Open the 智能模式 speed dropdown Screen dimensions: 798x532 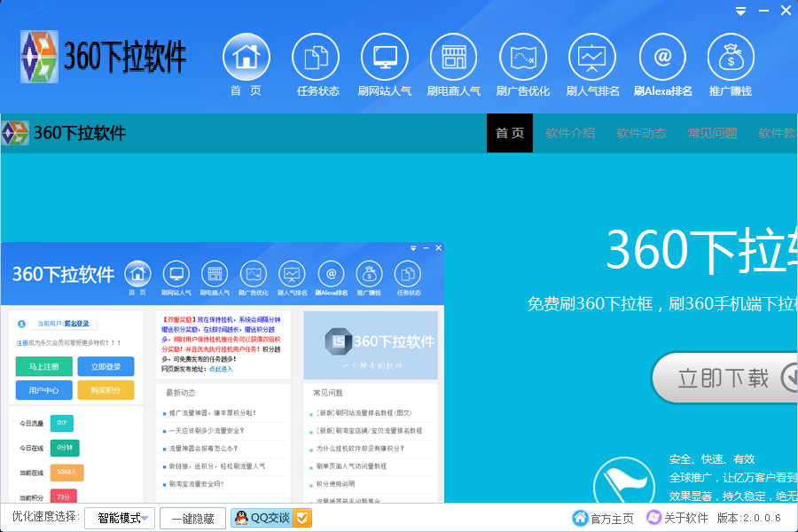(119, 518)
